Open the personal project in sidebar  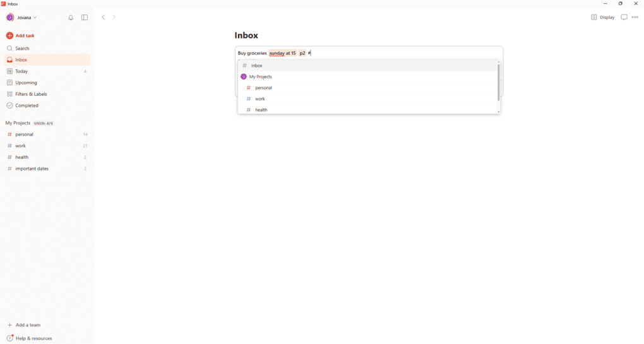(x=47, y=134)
